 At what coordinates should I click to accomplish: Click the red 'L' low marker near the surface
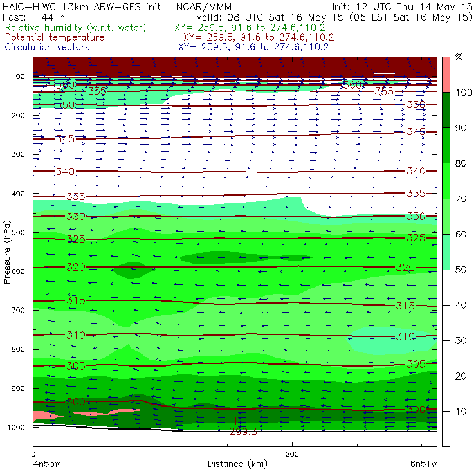(238, 422)
